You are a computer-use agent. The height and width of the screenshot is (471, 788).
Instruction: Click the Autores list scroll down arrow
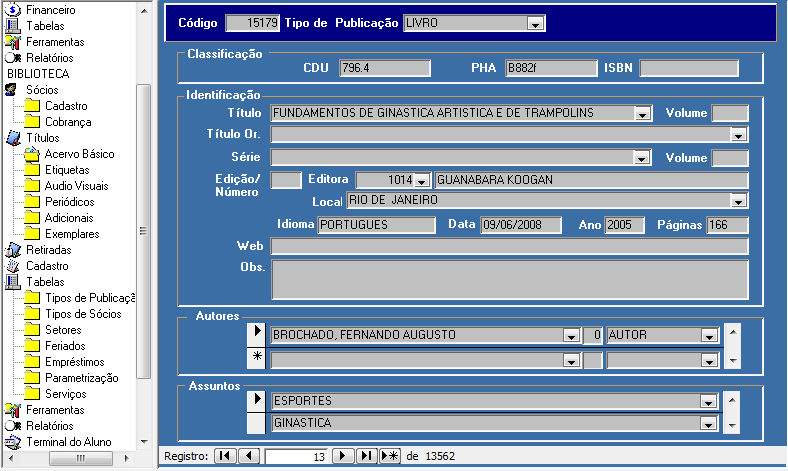click(733, 360)
